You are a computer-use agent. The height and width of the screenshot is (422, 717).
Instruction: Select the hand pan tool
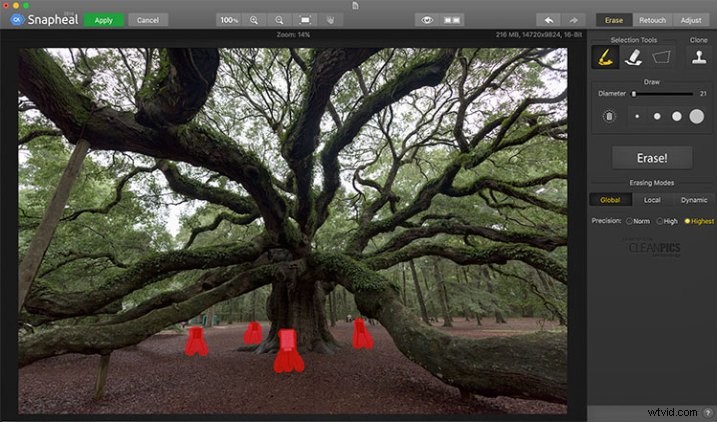[x=330, y=20]
